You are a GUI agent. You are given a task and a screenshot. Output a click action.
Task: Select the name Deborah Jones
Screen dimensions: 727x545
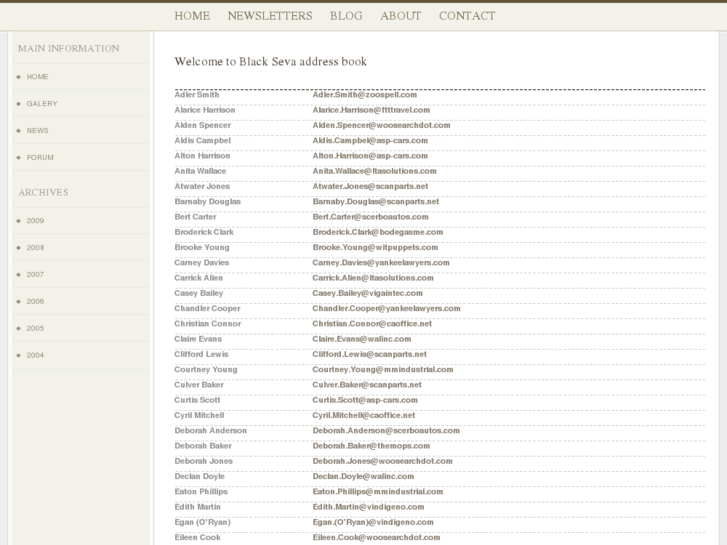point(204,462)
